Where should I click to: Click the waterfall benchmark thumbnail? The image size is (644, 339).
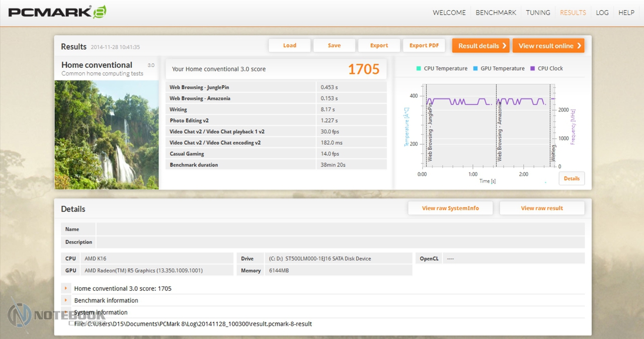pyautogui.click(x=107, y=135)
